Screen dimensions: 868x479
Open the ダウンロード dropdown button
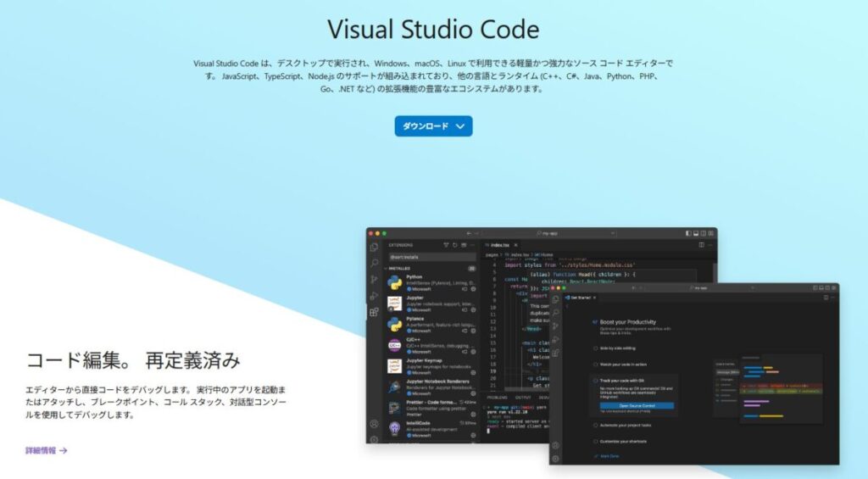(433, 126)
